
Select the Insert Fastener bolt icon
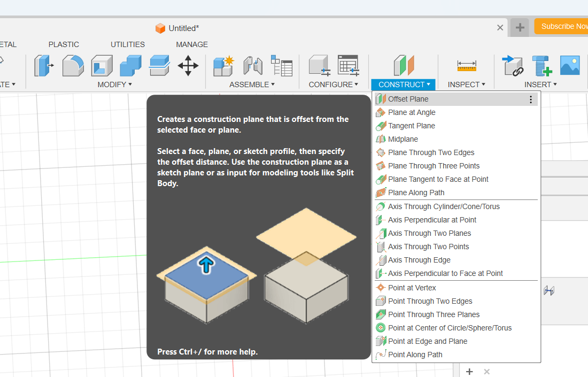(x=542, y=66)
